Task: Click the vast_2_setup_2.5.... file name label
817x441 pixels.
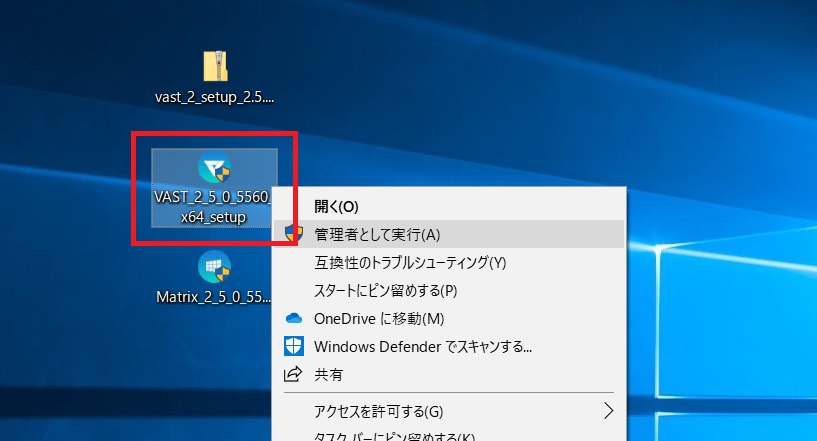Action: [215, 97]
